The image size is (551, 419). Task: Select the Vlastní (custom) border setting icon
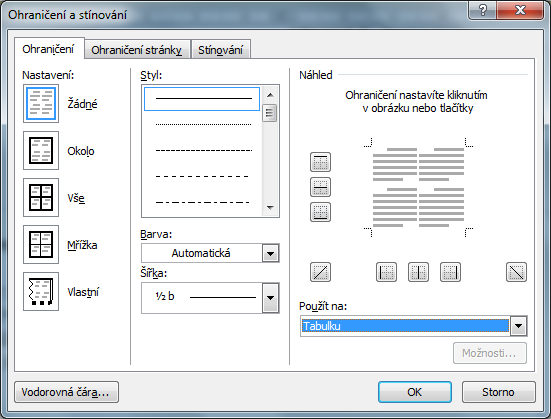point(41,291)
